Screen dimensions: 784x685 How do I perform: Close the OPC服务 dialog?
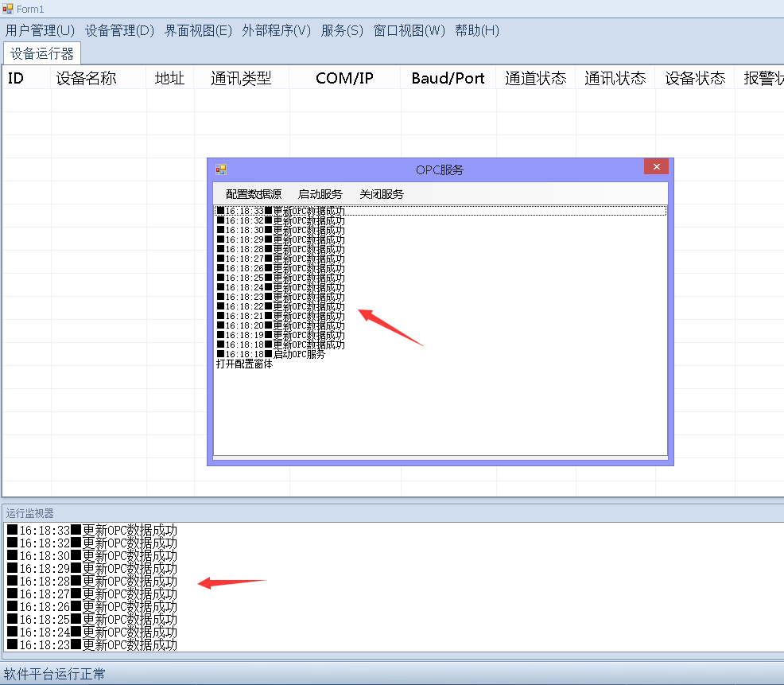657,166
